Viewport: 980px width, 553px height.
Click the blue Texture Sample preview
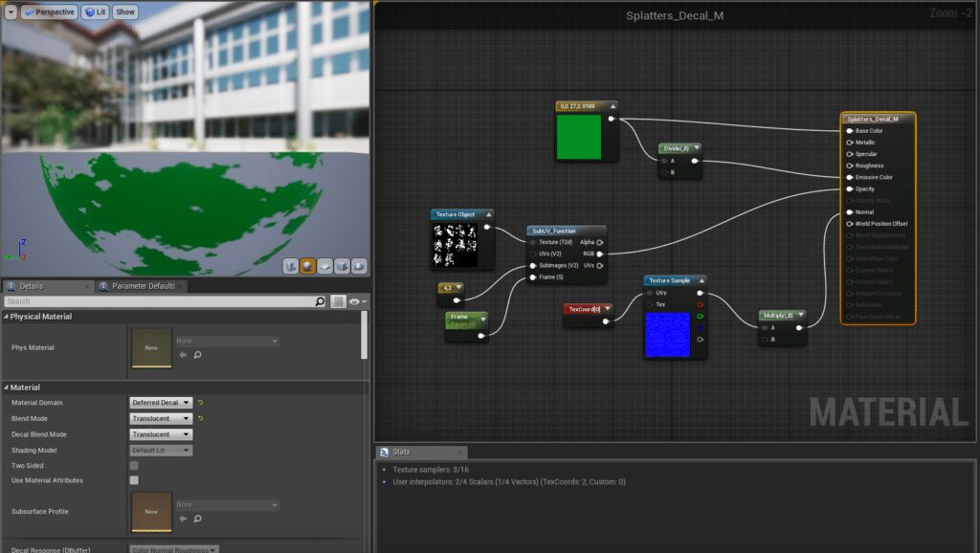tap(667, 334)
